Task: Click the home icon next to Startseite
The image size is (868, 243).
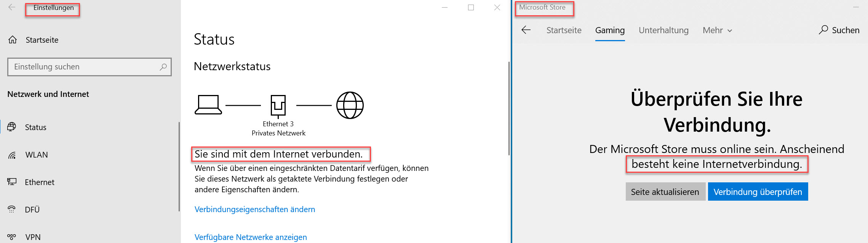Action: tap(13, 40)
